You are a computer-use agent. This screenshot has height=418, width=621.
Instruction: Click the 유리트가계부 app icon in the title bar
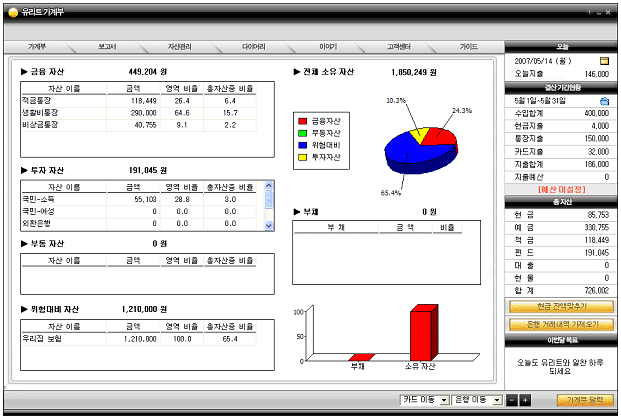[13, 12]
